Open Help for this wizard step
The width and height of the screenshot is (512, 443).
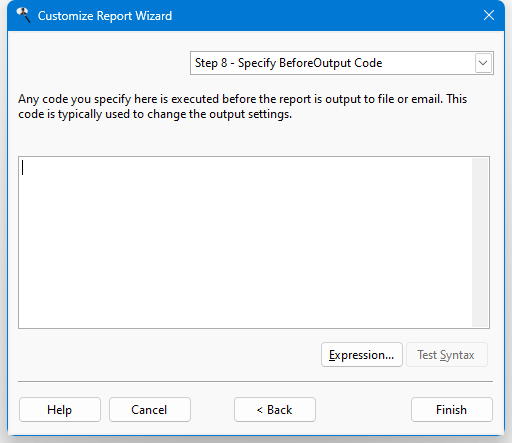point(60,409)
